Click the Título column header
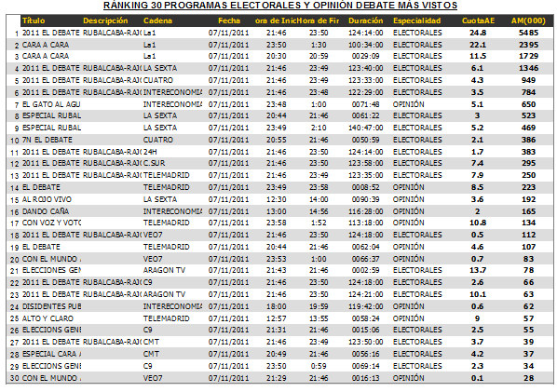Screen dimensions: 557x392 point(34,20)
